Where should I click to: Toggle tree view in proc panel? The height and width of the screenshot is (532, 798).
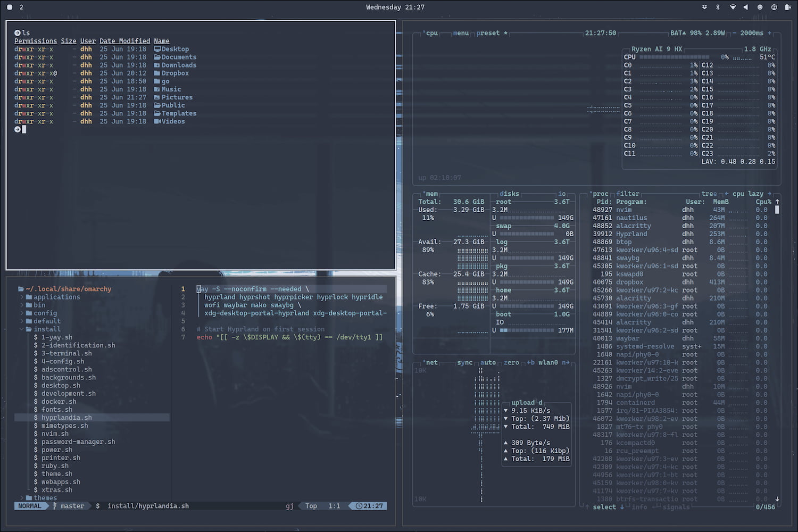[x=709, y=194]
